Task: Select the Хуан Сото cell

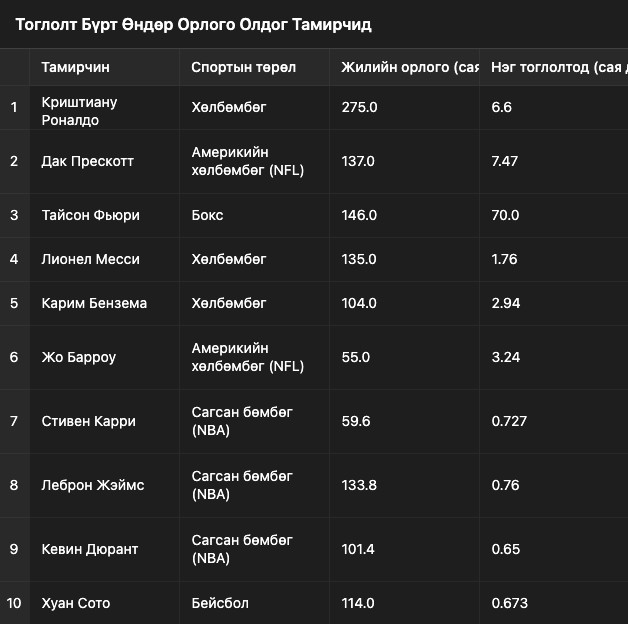Action: click(x=105, y=603)
